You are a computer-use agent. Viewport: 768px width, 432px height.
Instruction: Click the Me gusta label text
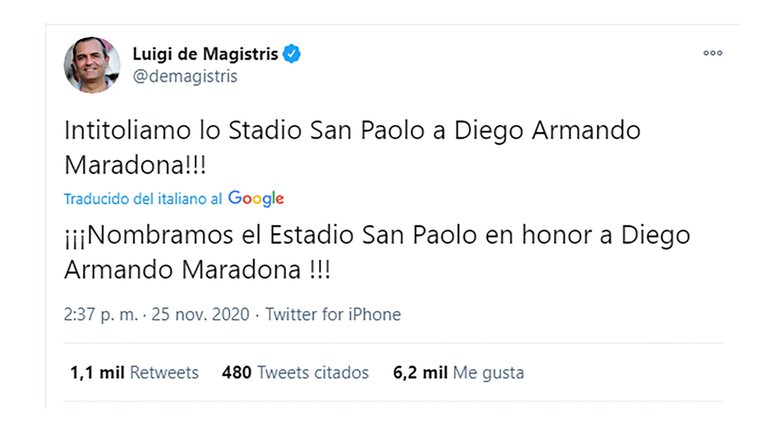(488, 373)
